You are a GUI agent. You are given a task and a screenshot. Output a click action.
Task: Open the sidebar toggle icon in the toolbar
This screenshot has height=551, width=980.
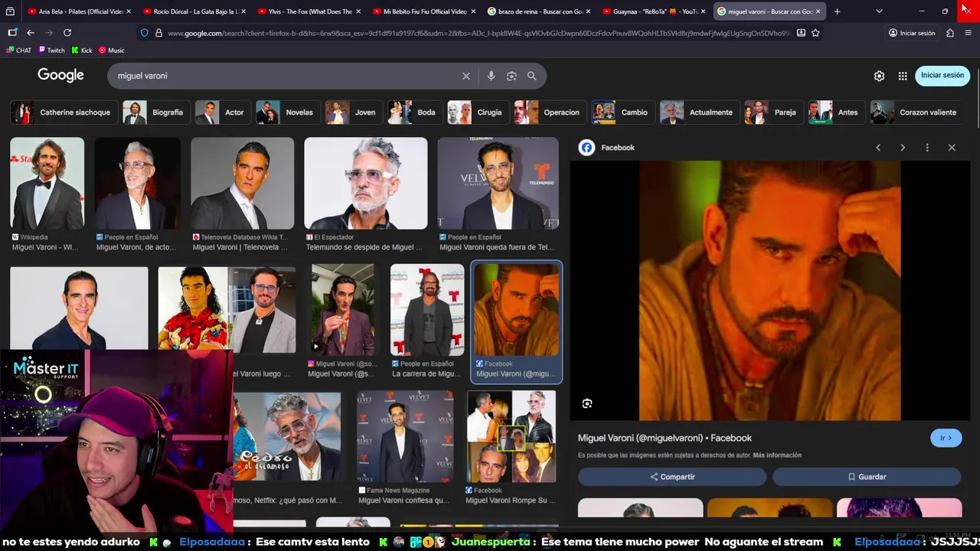pos(12,33)
